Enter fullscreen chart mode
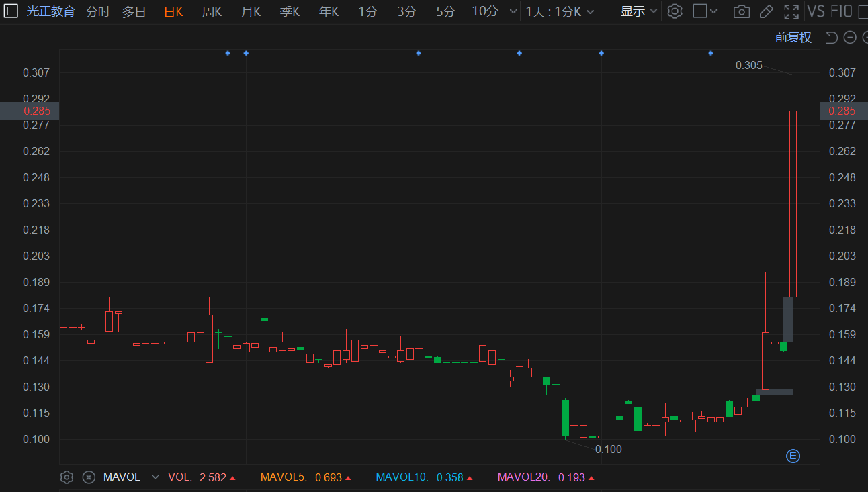Screen dimensions: 868x492 coord(791,11)
